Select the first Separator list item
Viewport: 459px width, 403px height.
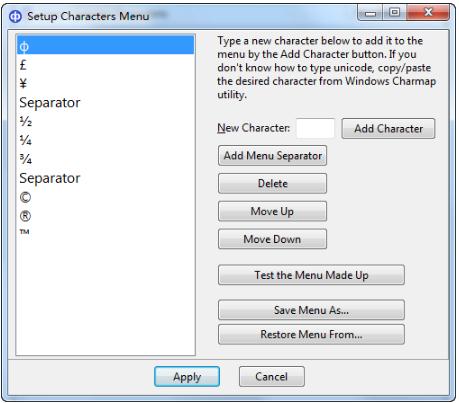[x=105, y=102]
